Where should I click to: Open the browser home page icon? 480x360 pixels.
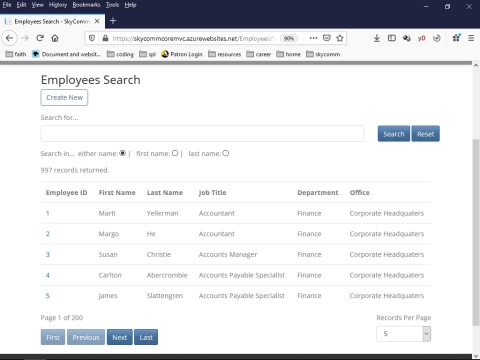55,38
